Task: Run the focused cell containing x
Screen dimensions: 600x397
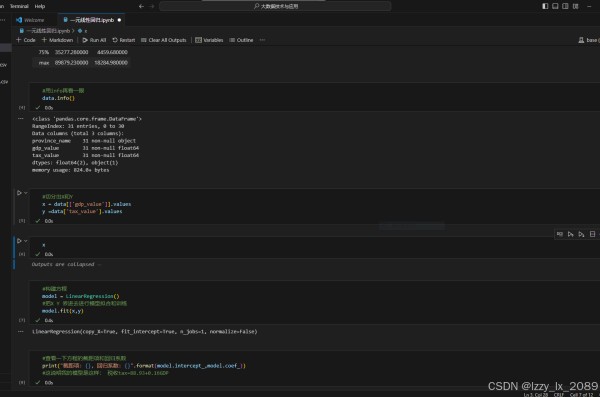Action: point(19,241)
